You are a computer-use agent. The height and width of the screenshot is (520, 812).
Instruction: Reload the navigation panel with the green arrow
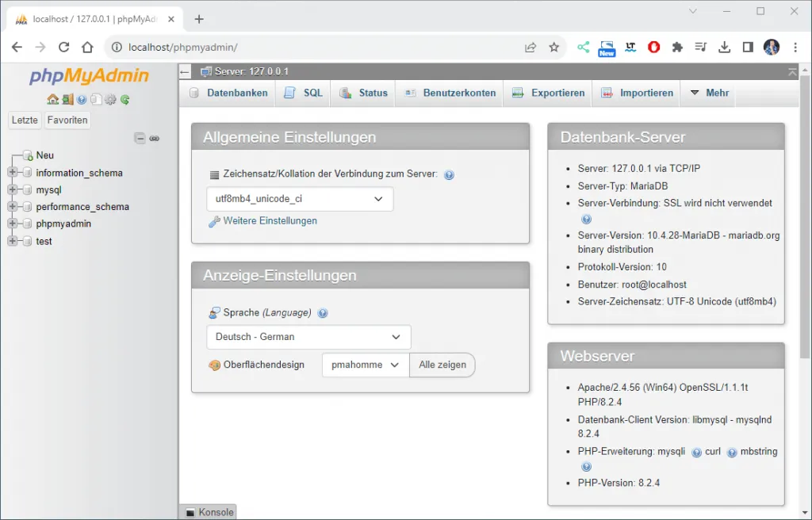click(124, 100)
